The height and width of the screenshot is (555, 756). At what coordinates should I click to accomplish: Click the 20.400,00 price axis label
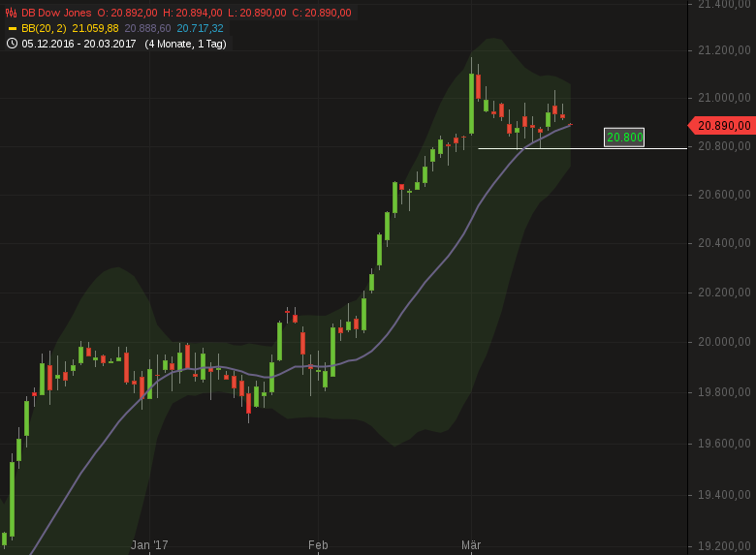(724, 243)
